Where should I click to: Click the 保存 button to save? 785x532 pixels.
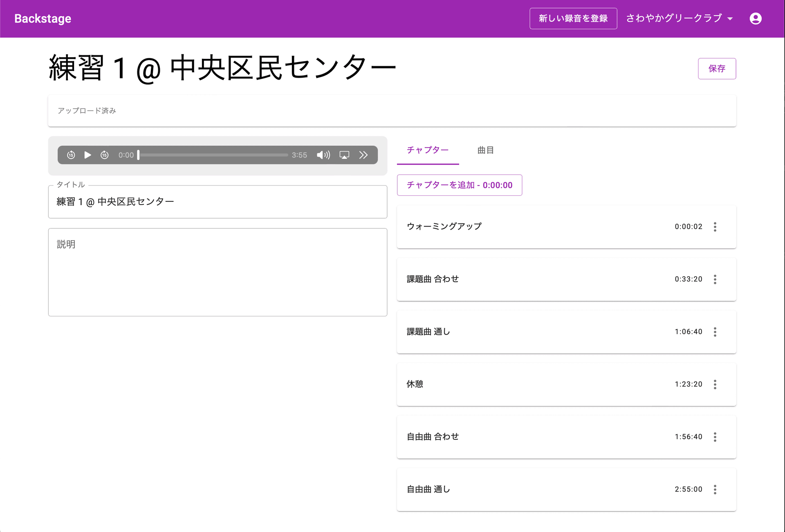[717, 69]
